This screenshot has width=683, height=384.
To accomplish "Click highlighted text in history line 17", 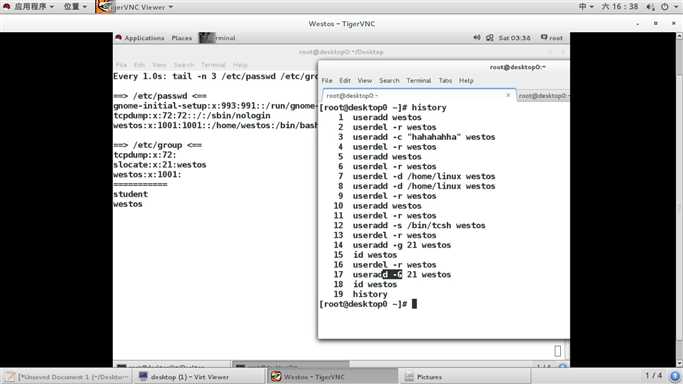I will (392, 275).
